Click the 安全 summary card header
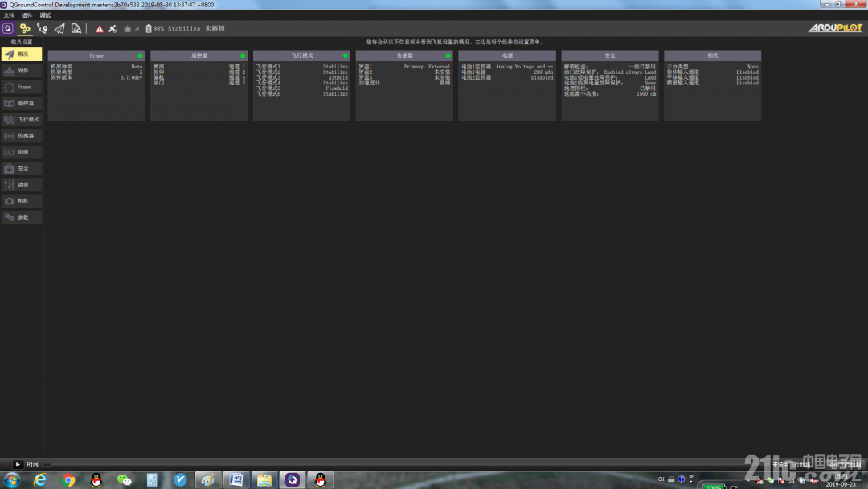 click(610, 56)
